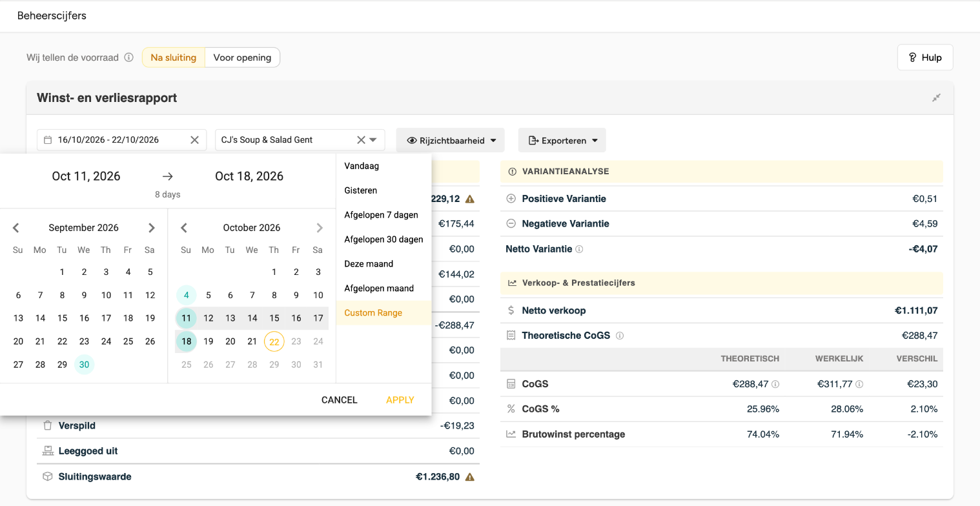Click chart icon in Verkoop- & Prestatiecijfers header

513,283
